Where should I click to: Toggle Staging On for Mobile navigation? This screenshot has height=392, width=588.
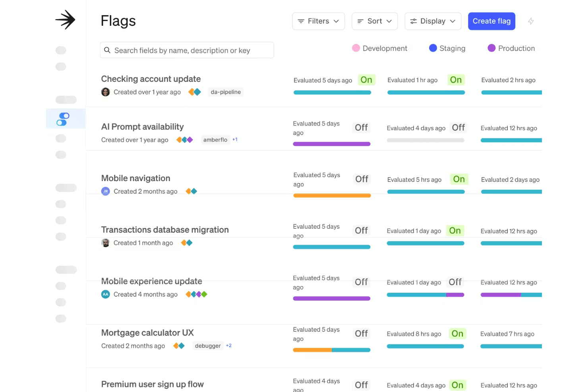pos(459,179)
